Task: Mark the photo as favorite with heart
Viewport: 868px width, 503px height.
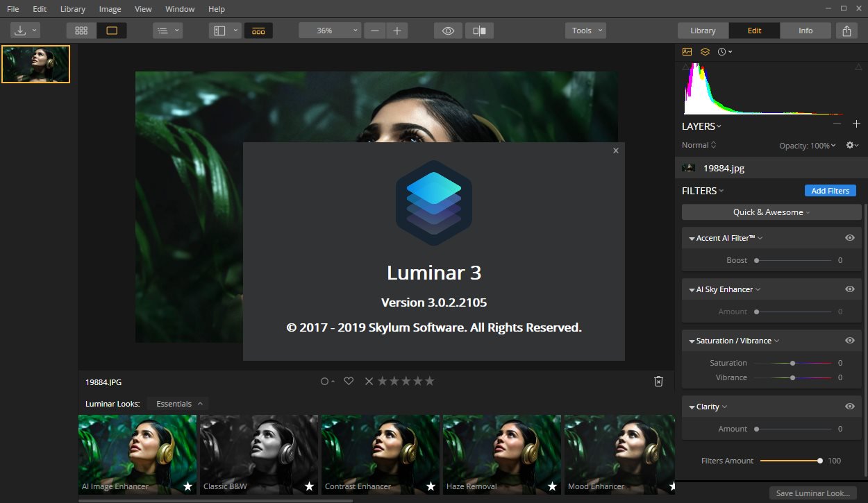Action: (349, 381)
